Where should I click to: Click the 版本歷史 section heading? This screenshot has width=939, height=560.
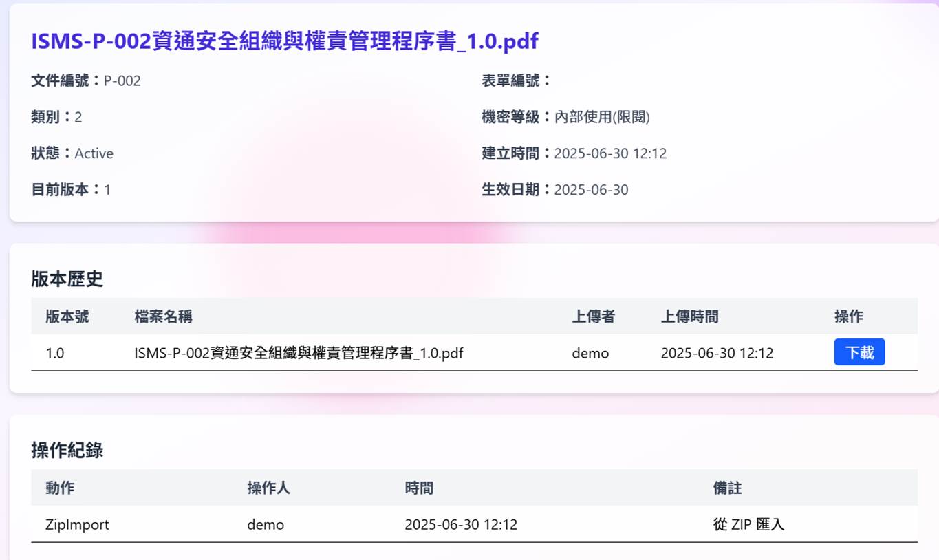tap(67, 279)
